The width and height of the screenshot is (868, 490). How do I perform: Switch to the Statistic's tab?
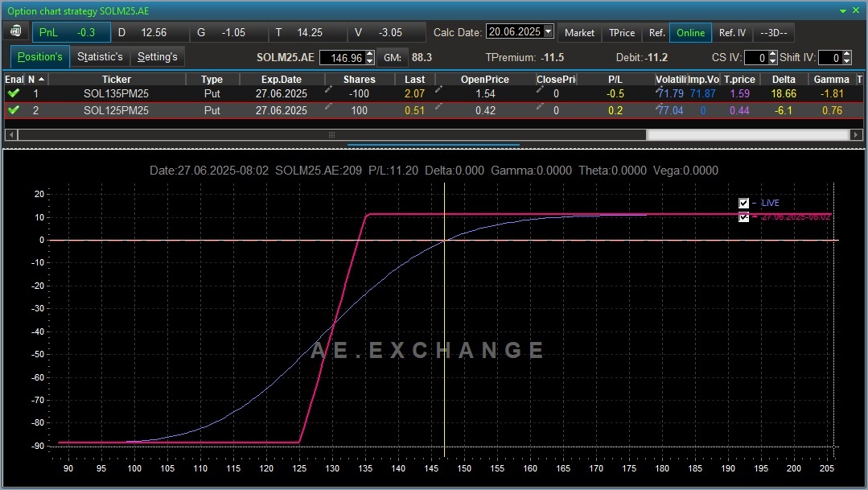click(x=100, y=57)
